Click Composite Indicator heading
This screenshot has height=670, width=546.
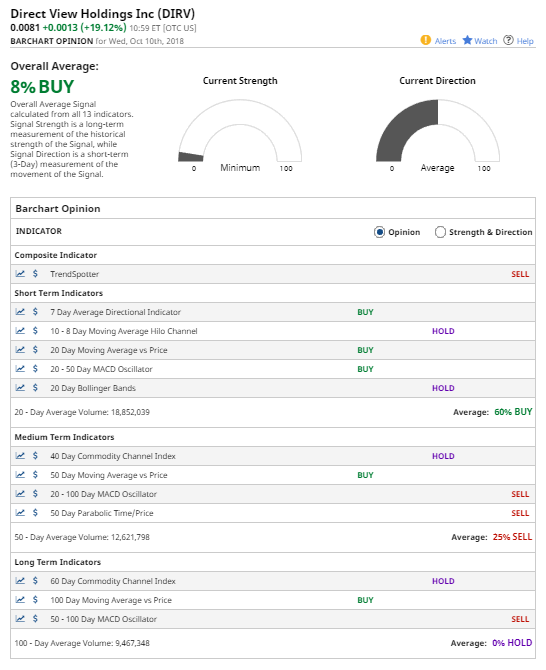coord(56,255)
